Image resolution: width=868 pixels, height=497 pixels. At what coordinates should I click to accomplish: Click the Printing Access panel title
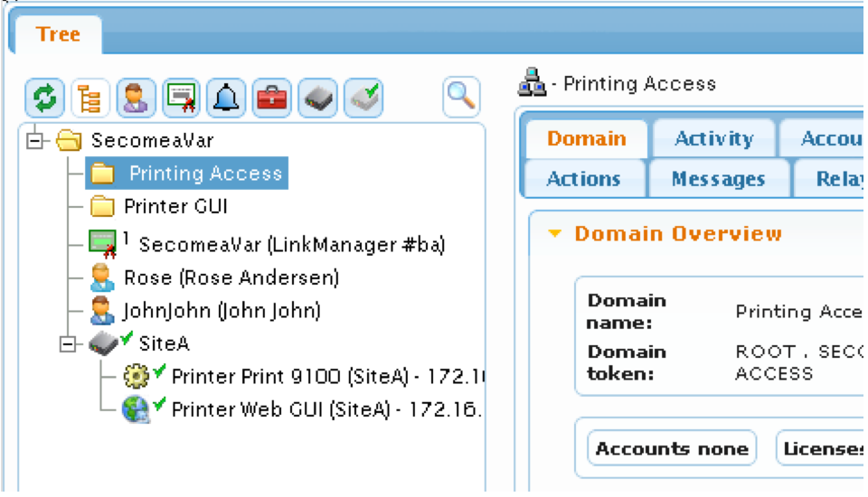pyautogui.click(x=639, y=83)
